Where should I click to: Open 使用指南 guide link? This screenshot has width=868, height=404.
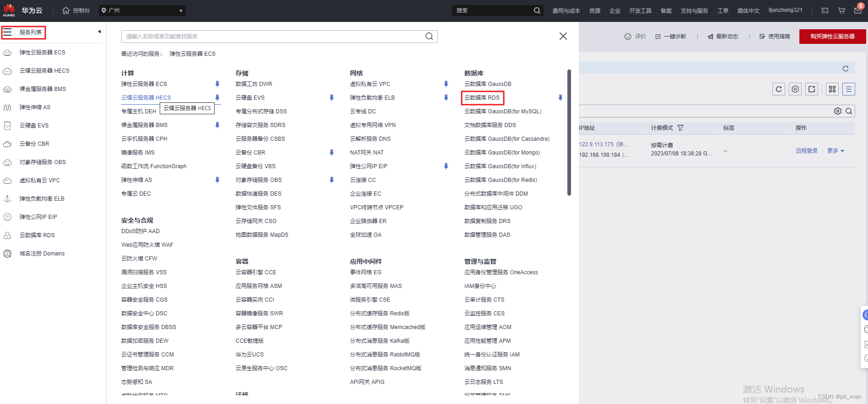pos(775,37)
